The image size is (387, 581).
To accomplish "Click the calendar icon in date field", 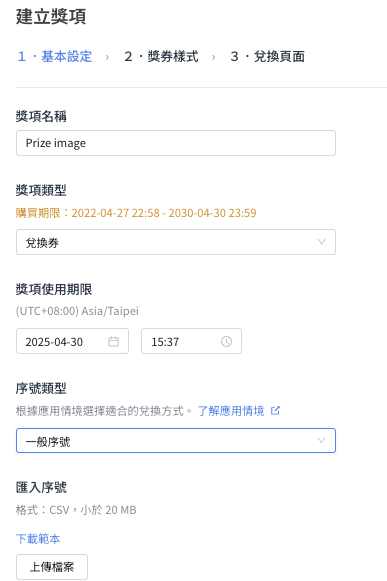I will click(113, 341).
